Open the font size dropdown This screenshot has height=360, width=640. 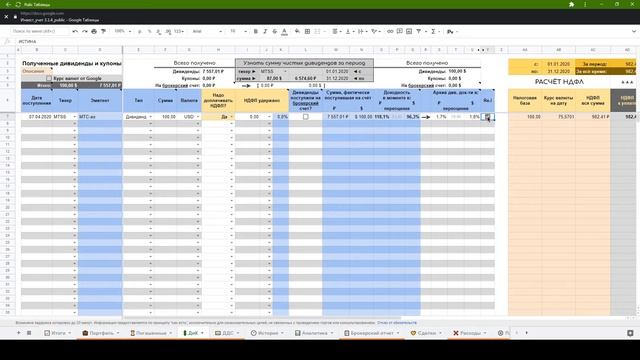pyautogui.click(x=238, y=31)
